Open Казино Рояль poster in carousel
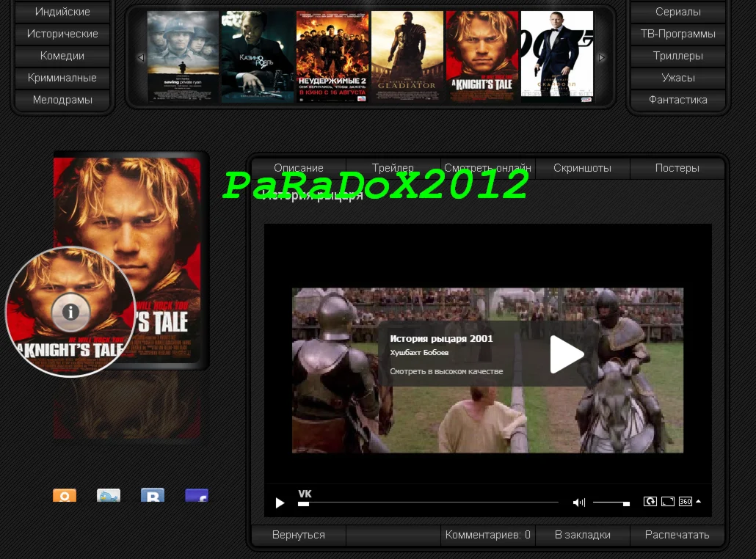The width and height of the screenshot is (756, 559). tap(258, 56)
